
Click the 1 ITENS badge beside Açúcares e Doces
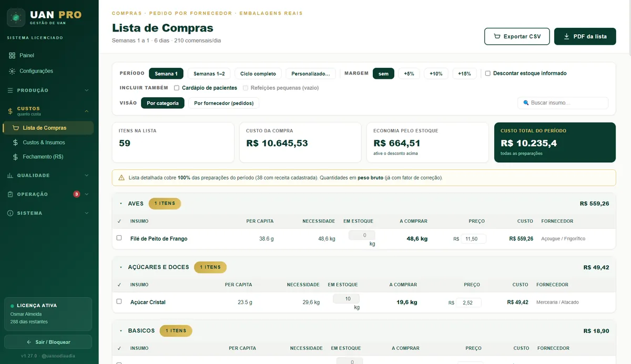coord(210,267)
